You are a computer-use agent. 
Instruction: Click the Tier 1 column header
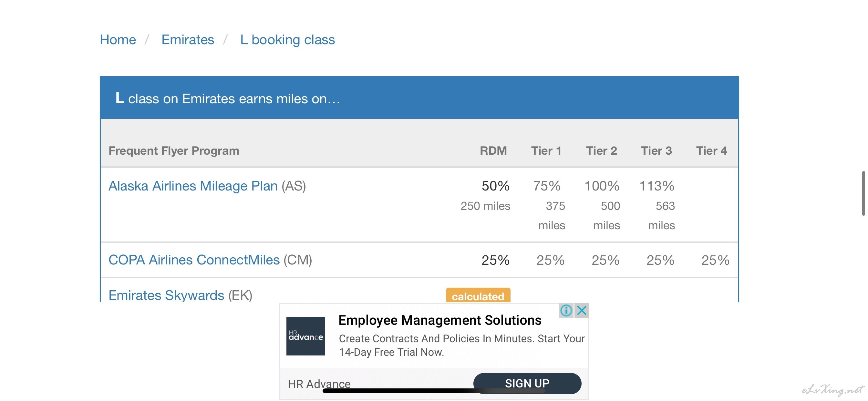(546, 151)
